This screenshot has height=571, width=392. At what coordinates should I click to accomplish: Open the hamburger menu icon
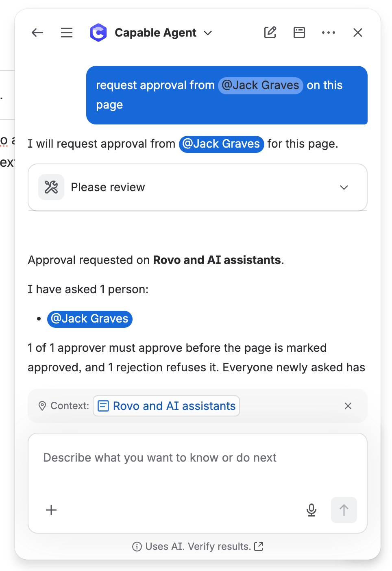tap(67, 33)
